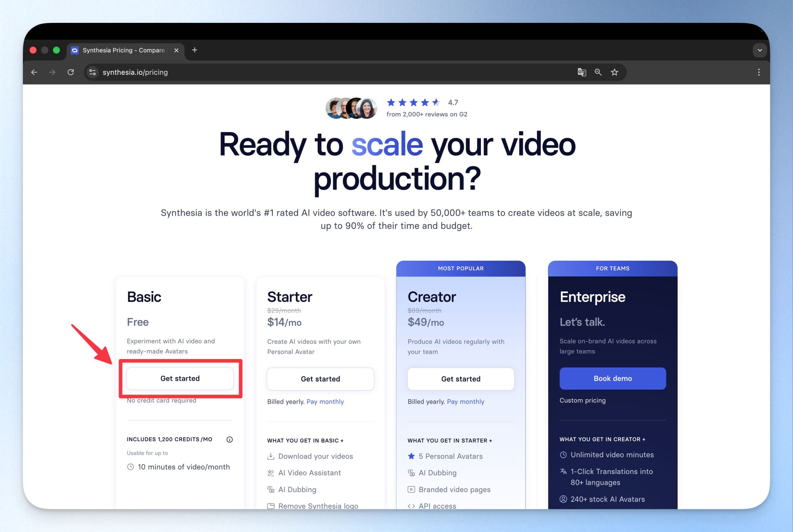
Task: Expand the tab search dropdown arrow
Action: (x=760, y=50)
